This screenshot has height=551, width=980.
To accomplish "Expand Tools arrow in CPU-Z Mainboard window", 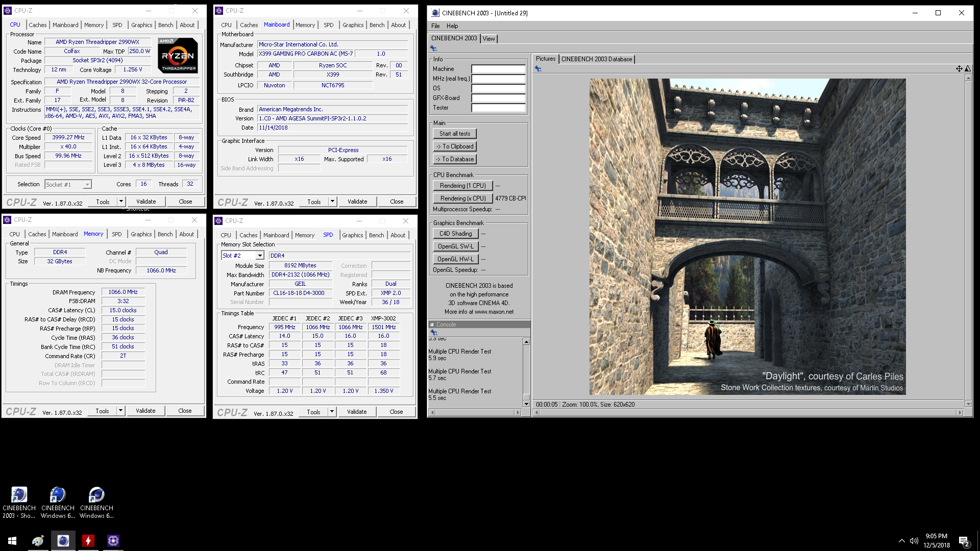I will pyautogui.click(x=332, y=202).
